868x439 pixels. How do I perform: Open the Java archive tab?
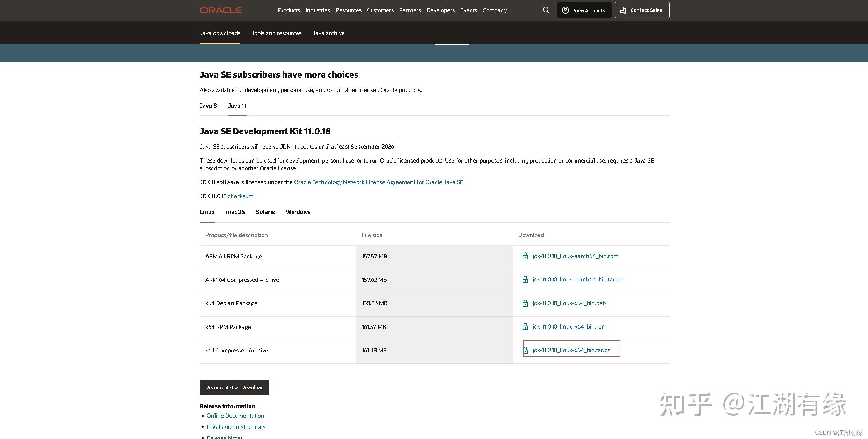click(x=328, y=33)
